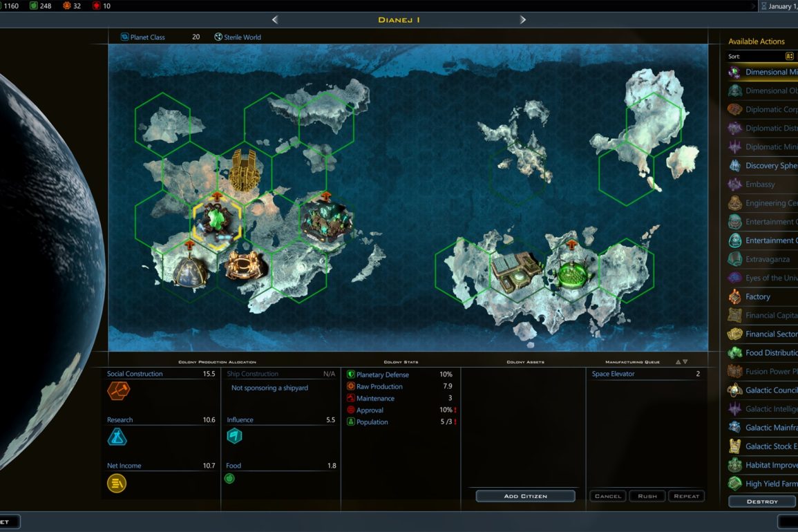Select Financial Capital improvement entry
798x532 pixels.
762,316
